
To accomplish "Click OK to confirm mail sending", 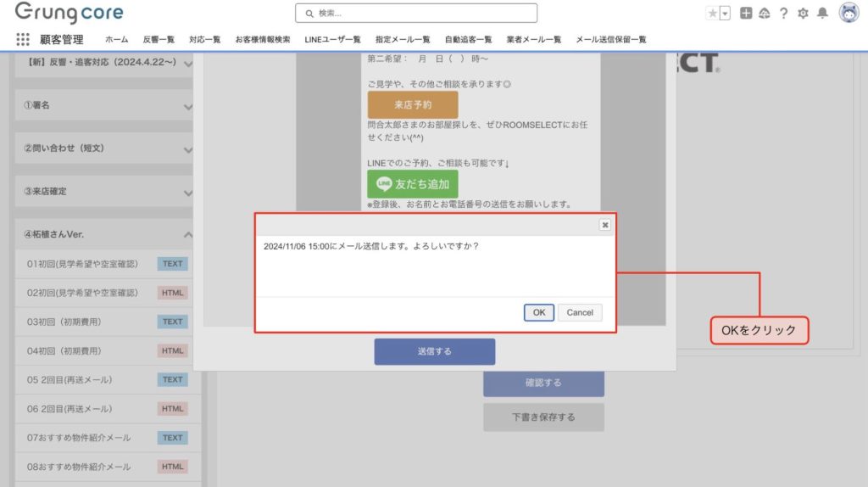I will (538, 312).
